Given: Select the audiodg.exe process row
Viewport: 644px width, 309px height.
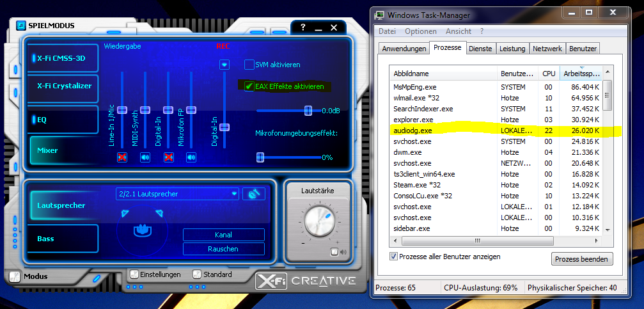Looking at the screenshot, I should 497,131.
